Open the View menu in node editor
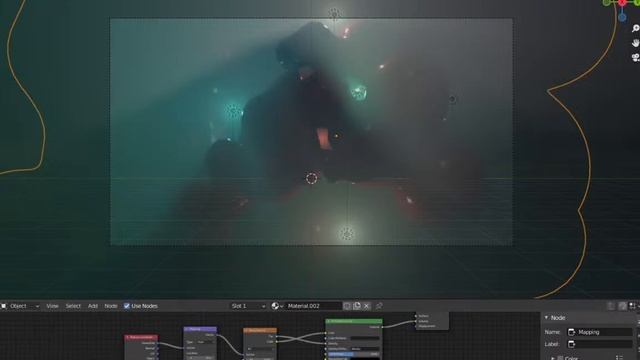The width and height of the screenshot is (640, 360). tap(52, 306)
